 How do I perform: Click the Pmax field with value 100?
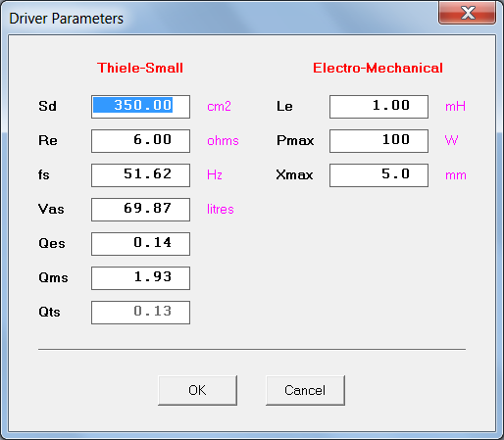378,141
